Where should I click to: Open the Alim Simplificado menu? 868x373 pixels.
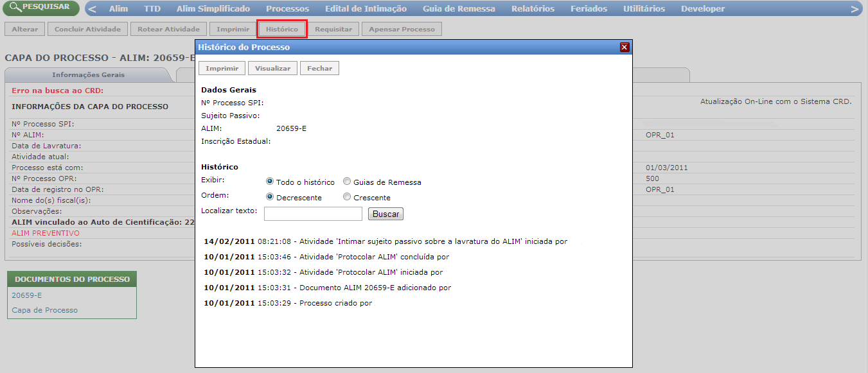click(213, 9)
